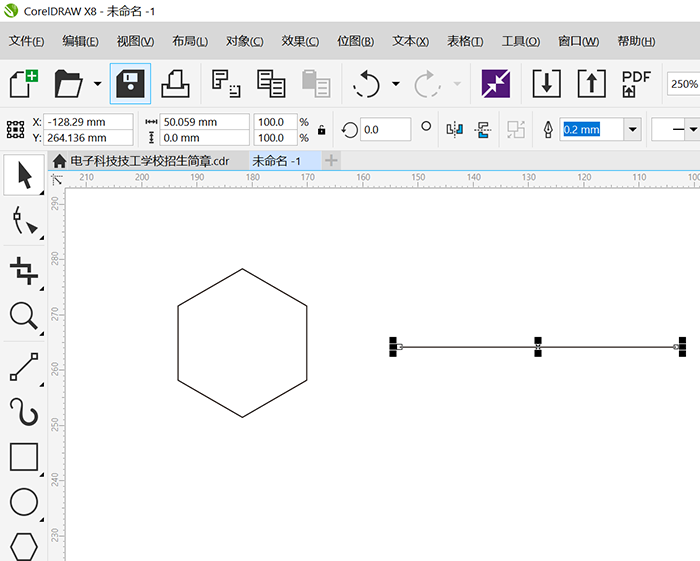
Task: Cut selection using the Cut icon
Action: (226, 83)
